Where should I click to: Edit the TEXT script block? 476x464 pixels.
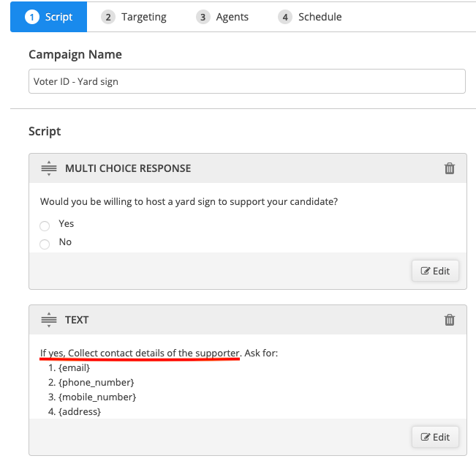tap(435, 437)
